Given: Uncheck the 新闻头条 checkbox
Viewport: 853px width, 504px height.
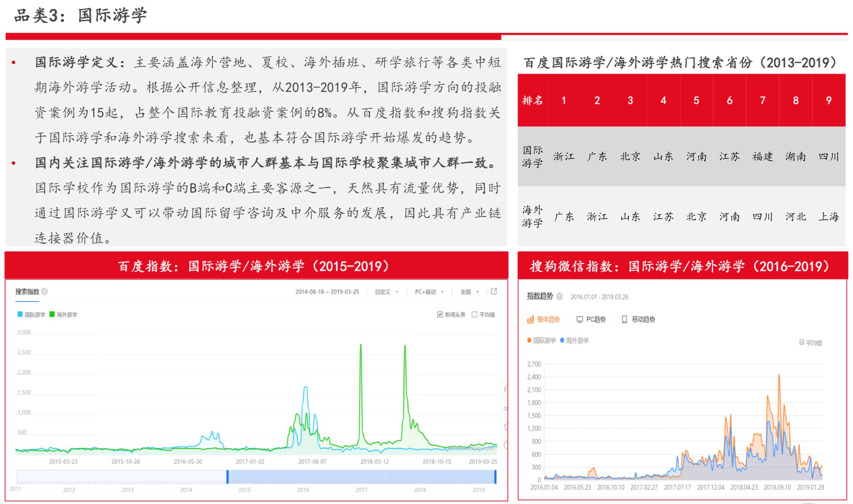Looking at the screenshot, I should [x=440, y=314].
